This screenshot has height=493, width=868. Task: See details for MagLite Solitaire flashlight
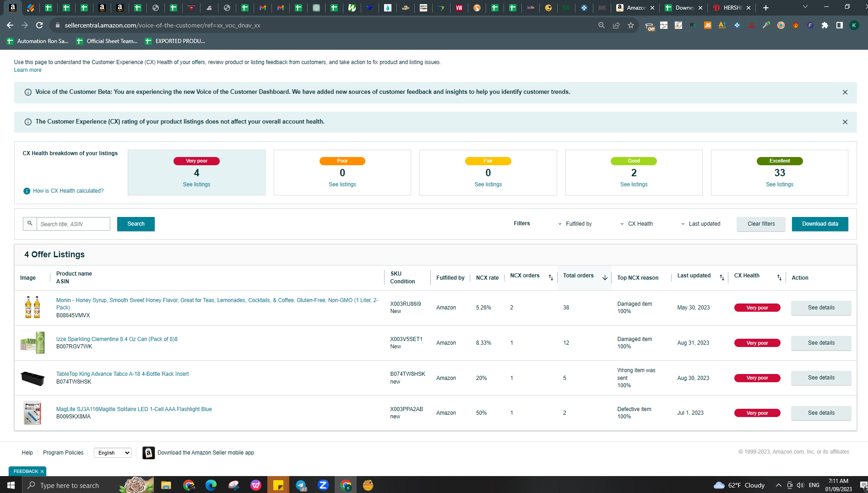821,413
